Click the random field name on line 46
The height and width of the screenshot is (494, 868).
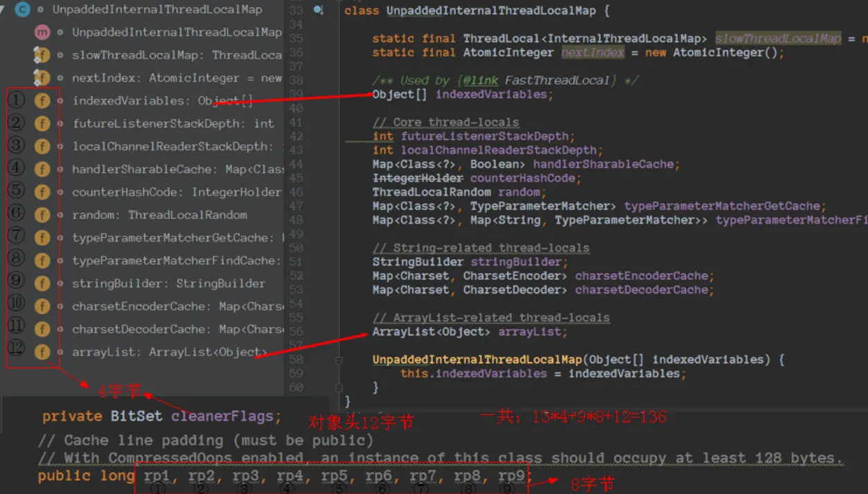pyautogui.click(x=519, y=192)
